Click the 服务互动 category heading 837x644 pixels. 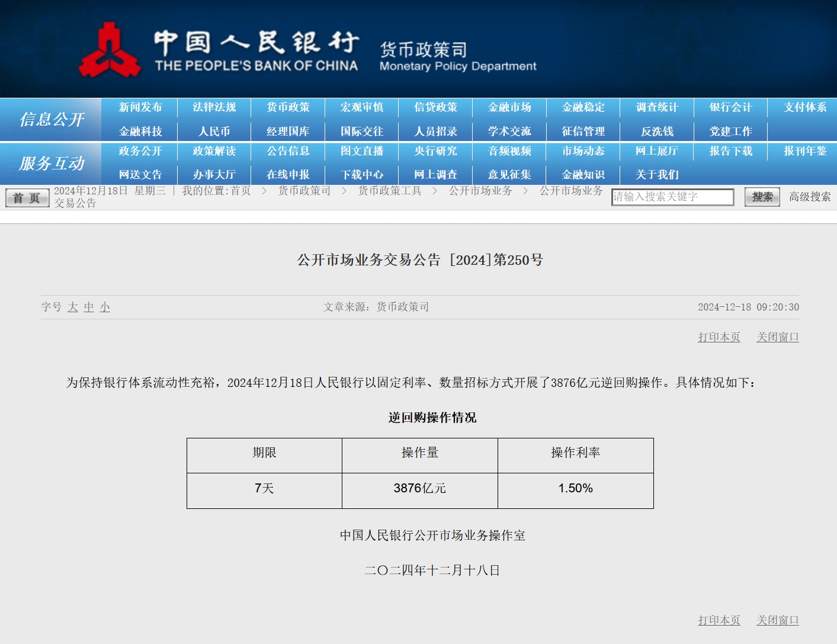tap(52, 164)
